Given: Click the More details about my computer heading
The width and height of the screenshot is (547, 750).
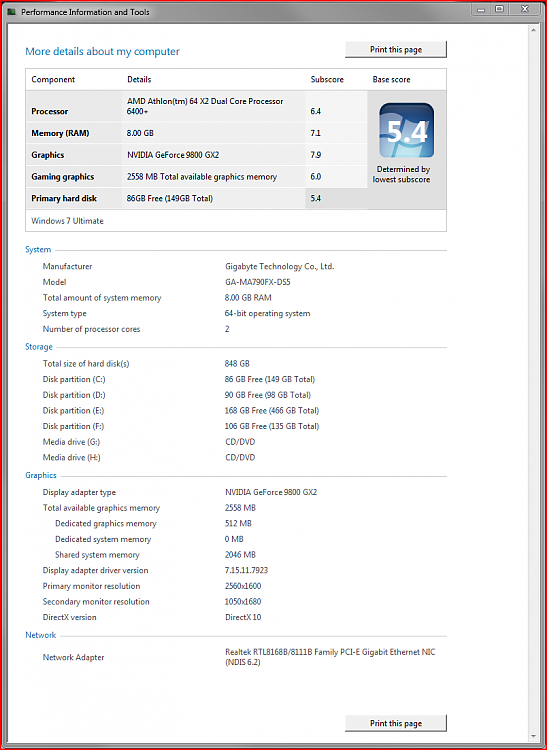Looking at the screenshot, I should (102, 51).
